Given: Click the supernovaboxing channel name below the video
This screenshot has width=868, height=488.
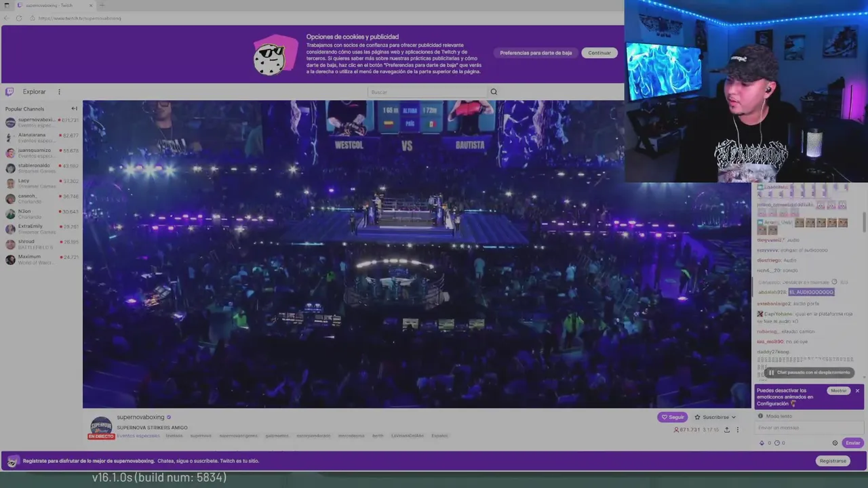Looking at the screenshot, I should coord(140,418).
